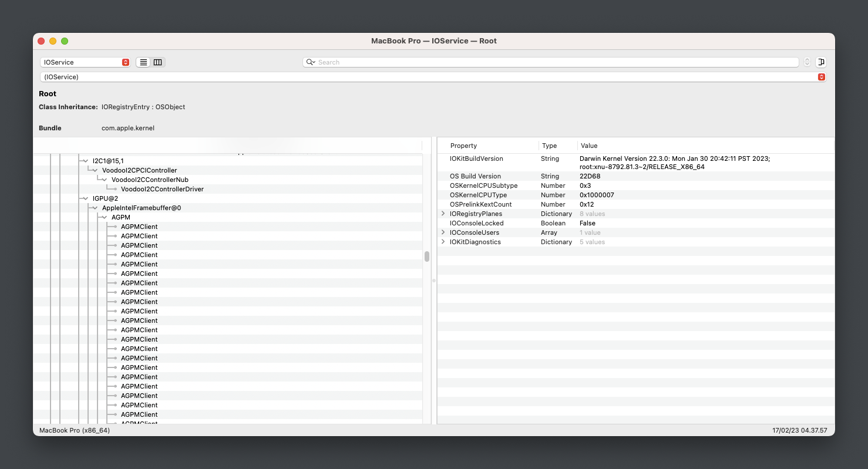Close the IORegistryExplorer window
Screen dimensions: 868x469
(x=41, y=41)
